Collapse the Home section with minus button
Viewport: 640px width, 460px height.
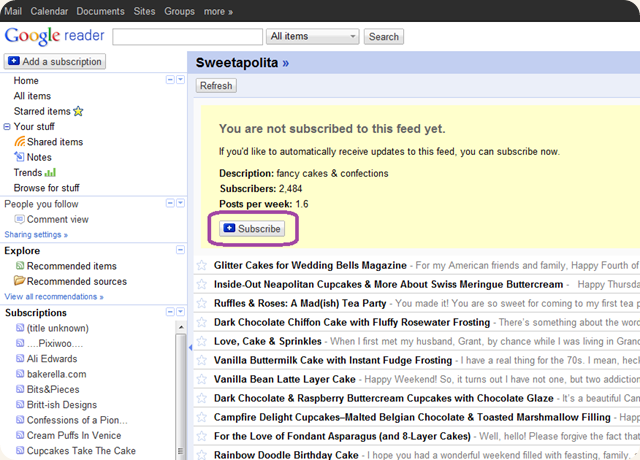point(170,80)
